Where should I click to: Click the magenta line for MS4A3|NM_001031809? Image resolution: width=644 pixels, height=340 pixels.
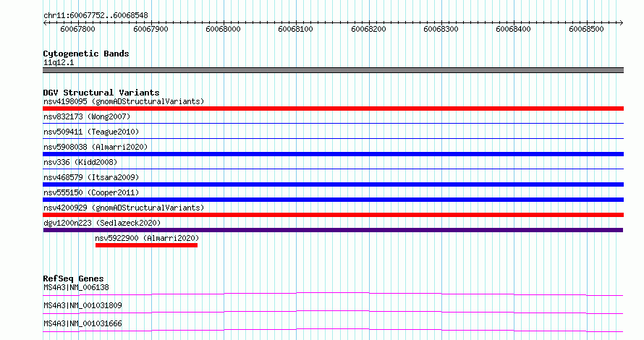click(333, 312)
